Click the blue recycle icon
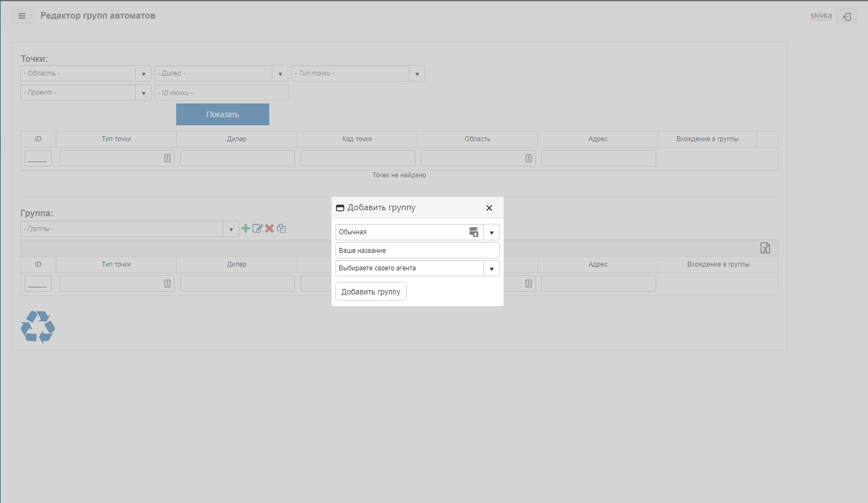868x503 pixels. (x=38, y=327)
